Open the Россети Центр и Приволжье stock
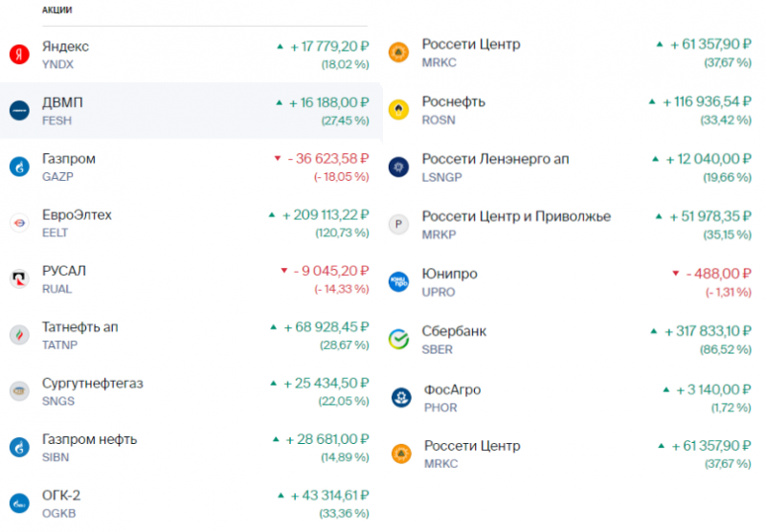The width and height of the screenshot is (766, 532). [516, 216]
